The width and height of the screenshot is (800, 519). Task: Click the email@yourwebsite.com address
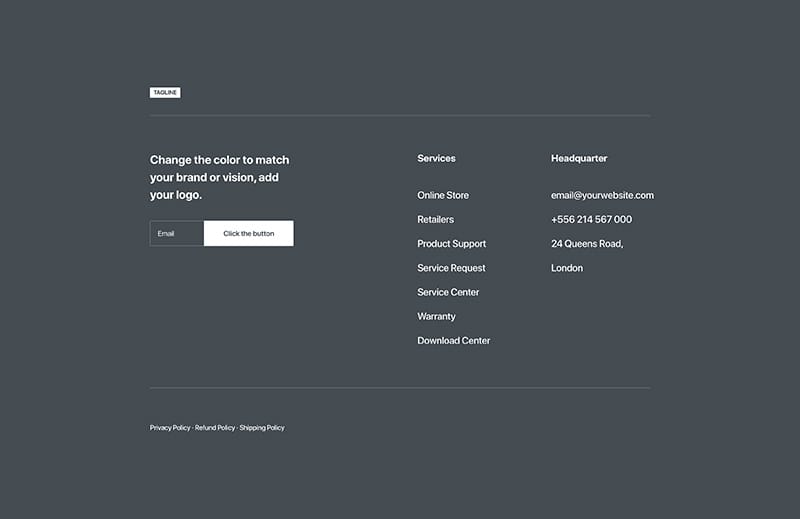(602, 195)
